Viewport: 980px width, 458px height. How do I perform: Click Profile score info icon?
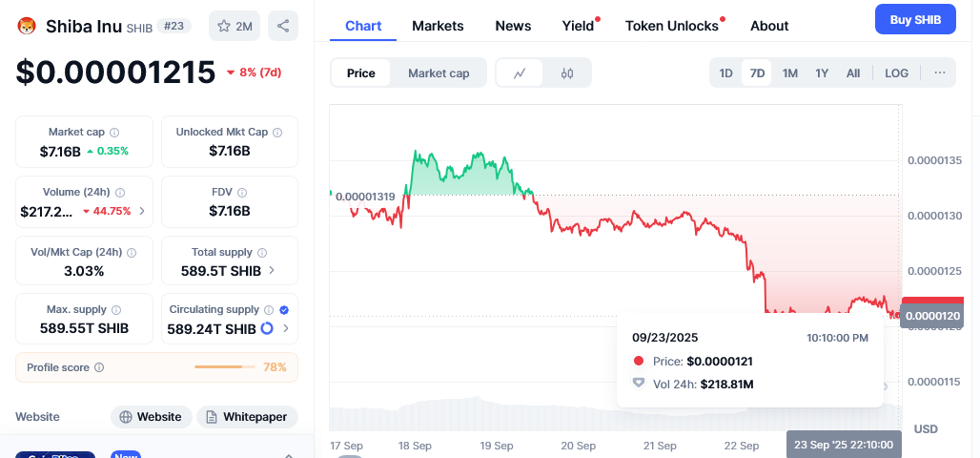(x=99, y=367)
